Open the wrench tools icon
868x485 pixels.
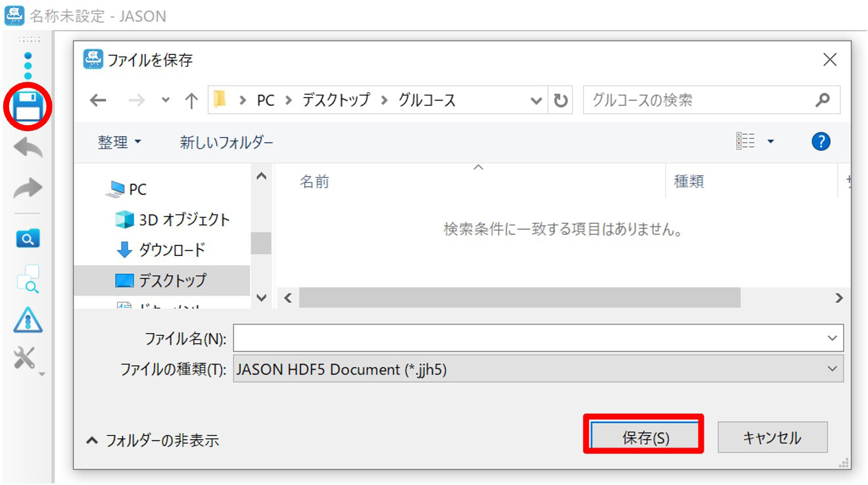(x=26, y=359)
